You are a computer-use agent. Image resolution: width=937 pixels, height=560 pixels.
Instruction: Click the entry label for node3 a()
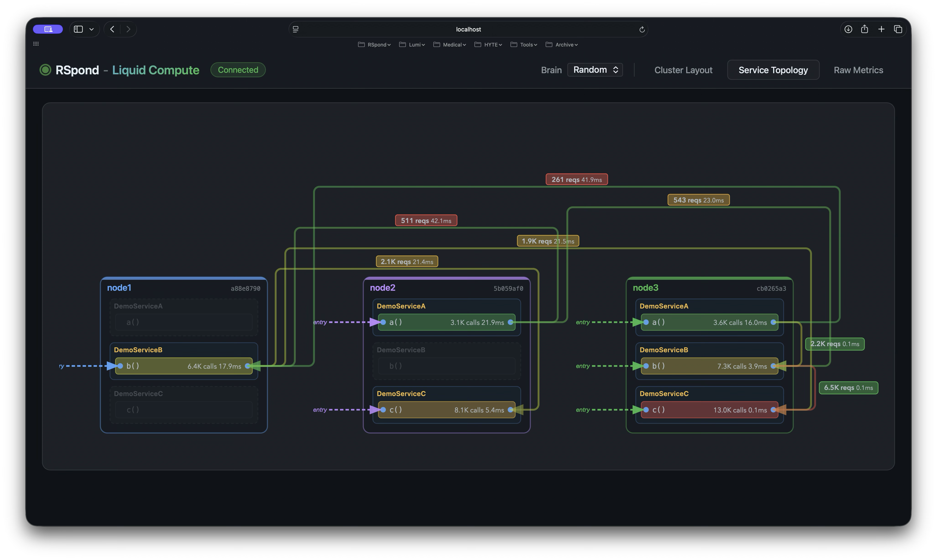coord(583,322)
